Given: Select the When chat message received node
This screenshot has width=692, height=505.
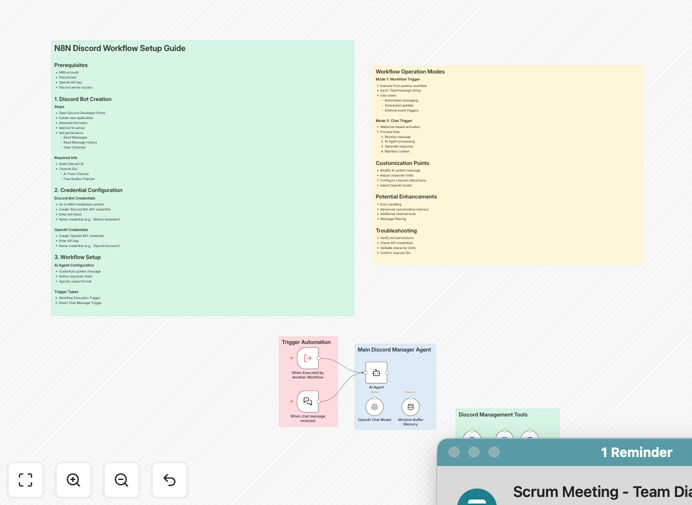Looking at the screenshot, I should tap(308, 401).
